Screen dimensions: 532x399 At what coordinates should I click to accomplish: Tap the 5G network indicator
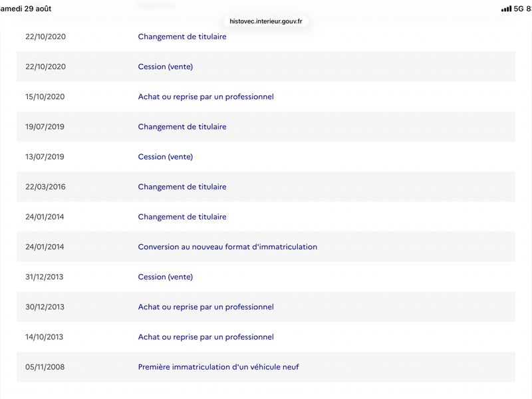[519, 9]
